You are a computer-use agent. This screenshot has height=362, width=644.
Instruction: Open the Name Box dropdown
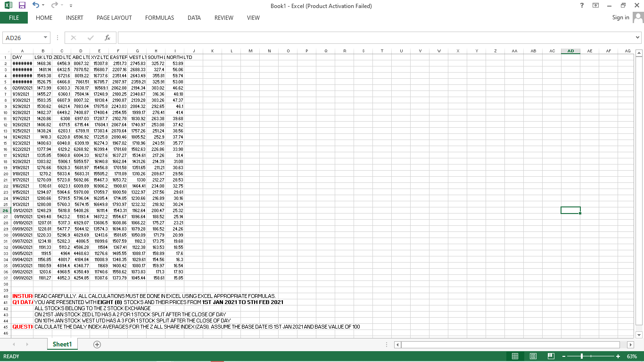point(45,37)
